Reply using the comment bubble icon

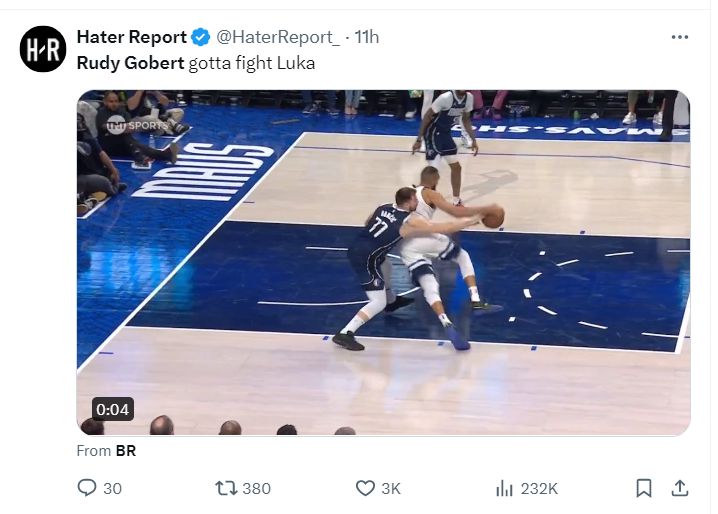[x=87, y=488]
